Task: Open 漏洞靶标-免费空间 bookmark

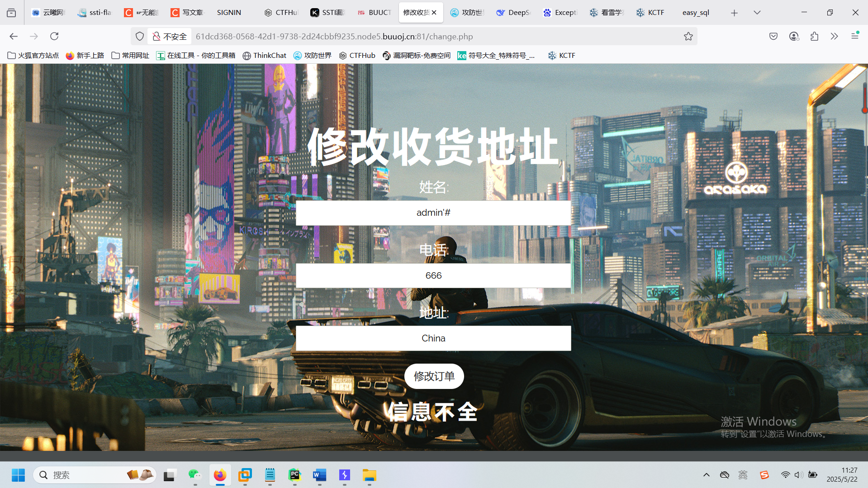Action: pyautogui.click(x=416, y=55)
